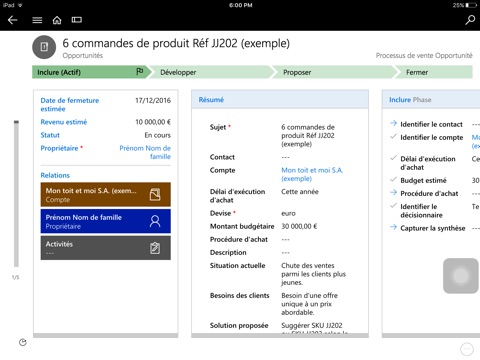Viewport: 480px width, 360px height.
Task: Click the iPad battery indicator
Action: pyautogui.click(x=471, y=5)
